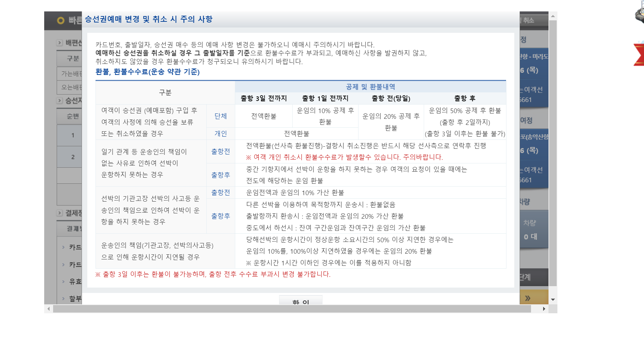Click the 할부 item in background list

(75, 299)
